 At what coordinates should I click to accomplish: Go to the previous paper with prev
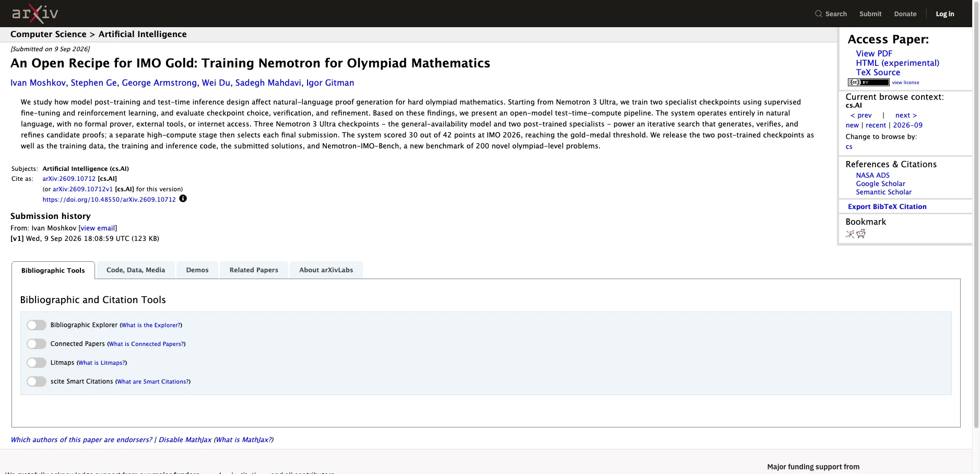861,115
